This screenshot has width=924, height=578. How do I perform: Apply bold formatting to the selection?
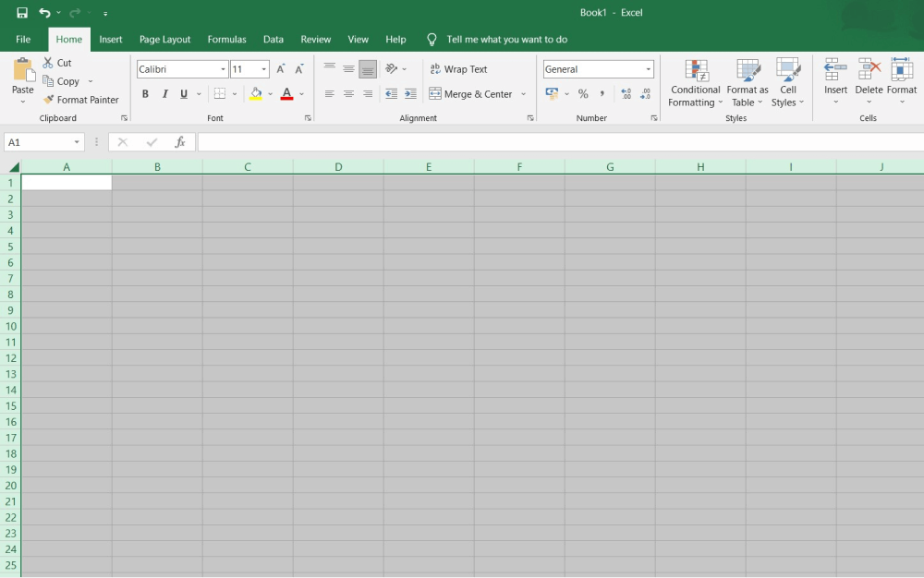145,93
